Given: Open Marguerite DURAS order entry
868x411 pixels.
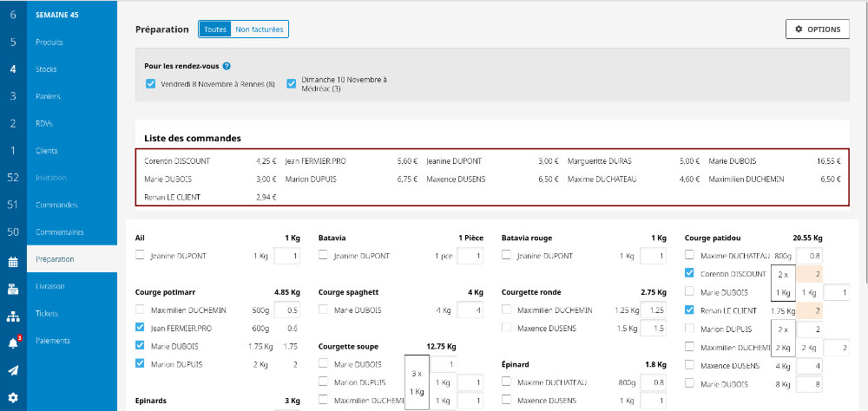Looking at the screenshot, I should 600,160.
